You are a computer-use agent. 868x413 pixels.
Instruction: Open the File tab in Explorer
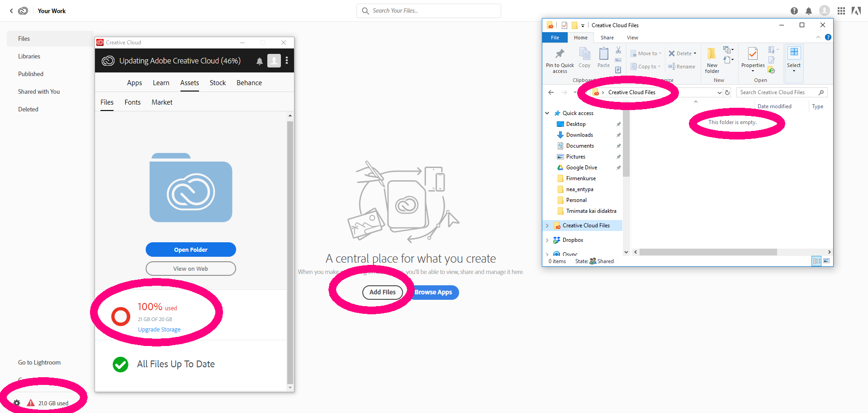(555, 38)
